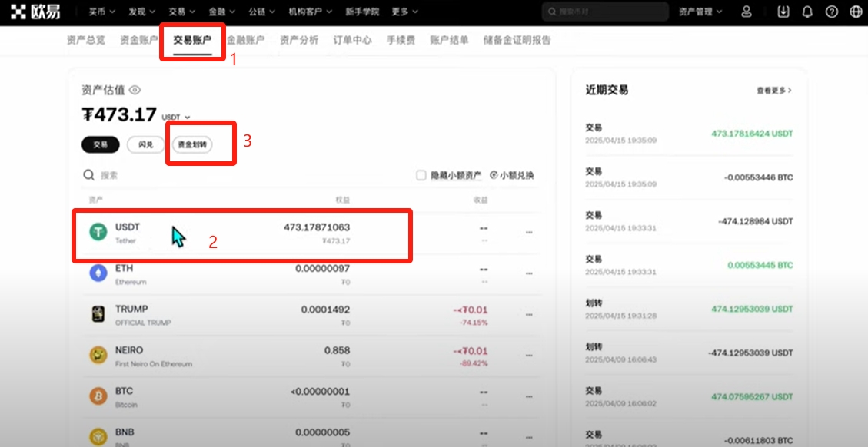This screenshot has height=447, width=868.
Task: Click the 小额兑换 option
Action: pos(512,175)
